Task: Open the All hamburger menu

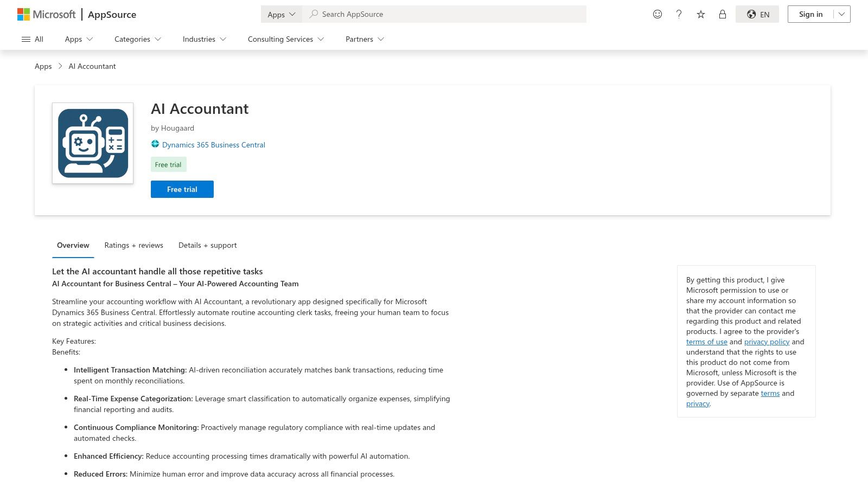Action: [32, 39]
